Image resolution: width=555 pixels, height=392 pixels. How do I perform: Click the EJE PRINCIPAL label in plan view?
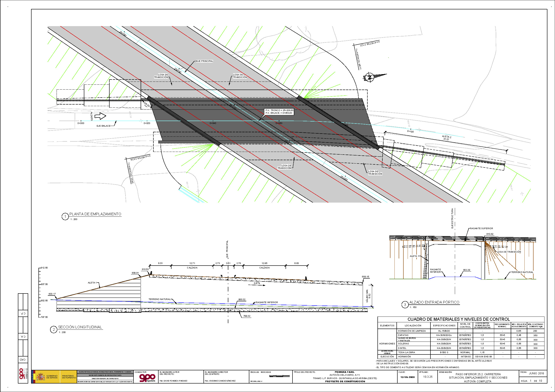pyautogui.click(x=205, y=61)
